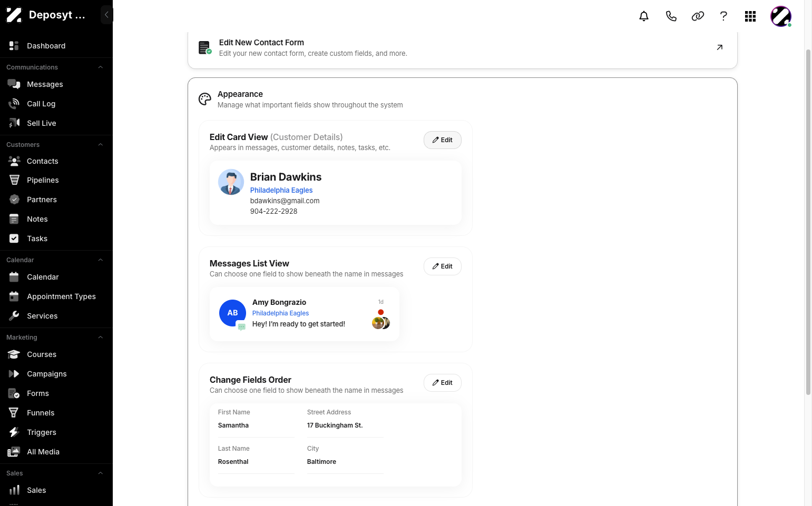The image size is (812, 506).
Task: Click the Deposyt logo
Action: pos(14,15)
